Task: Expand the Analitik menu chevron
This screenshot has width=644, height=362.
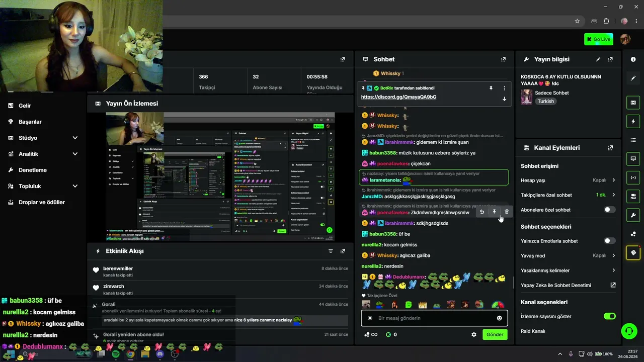Action: click(x=75, y=154)
